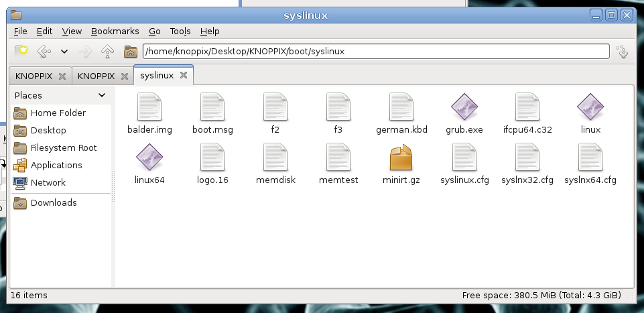Image resolution: width=644 pixels, height=313 pixels.
Task: Open the back history dropdown arrow
Action: (64, 51)
